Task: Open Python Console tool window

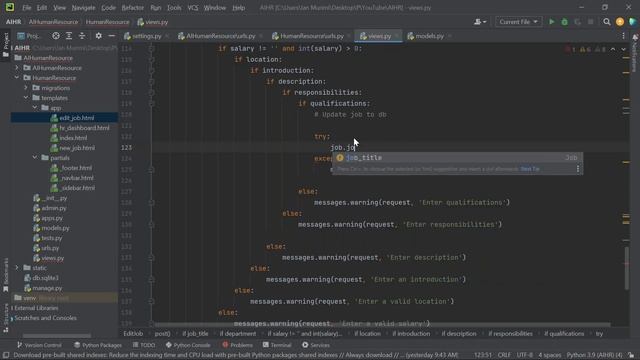Action: [188, 345]
